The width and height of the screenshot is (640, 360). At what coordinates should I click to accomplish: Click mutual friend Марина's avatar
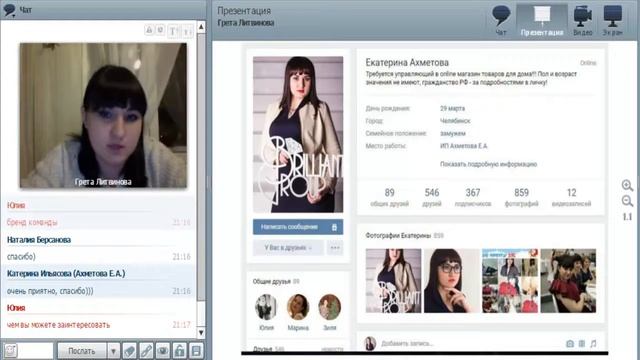pyautogui.click(x=298, y=307)
